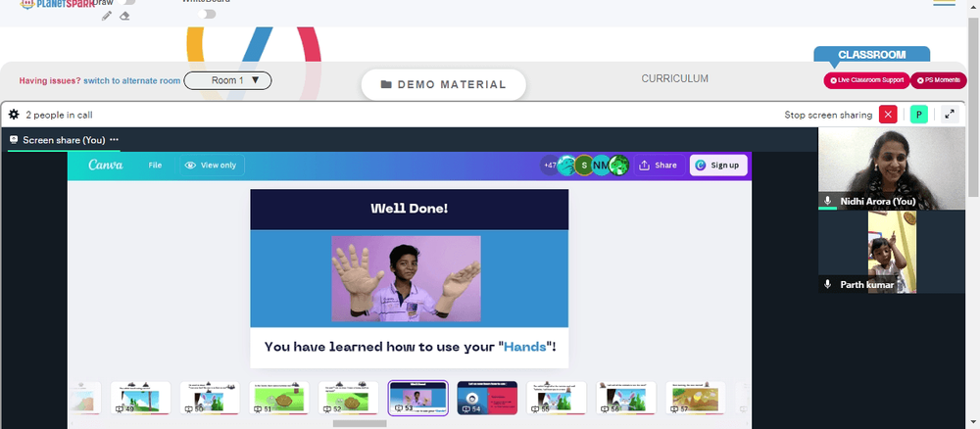The image size is (980, 429).
Task: Stop screen sharing with red X
Action: pos(888,115)
